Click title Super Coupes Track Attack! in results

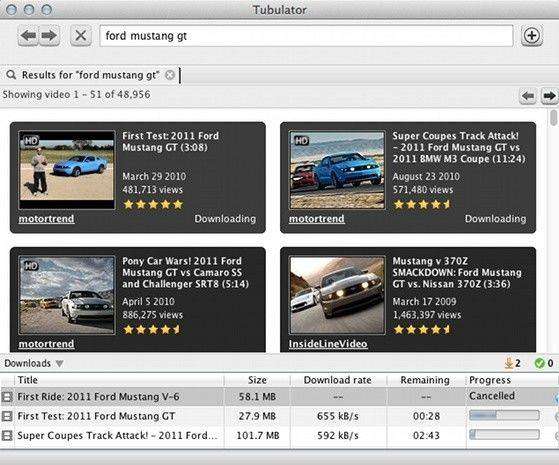coord(459,147)
